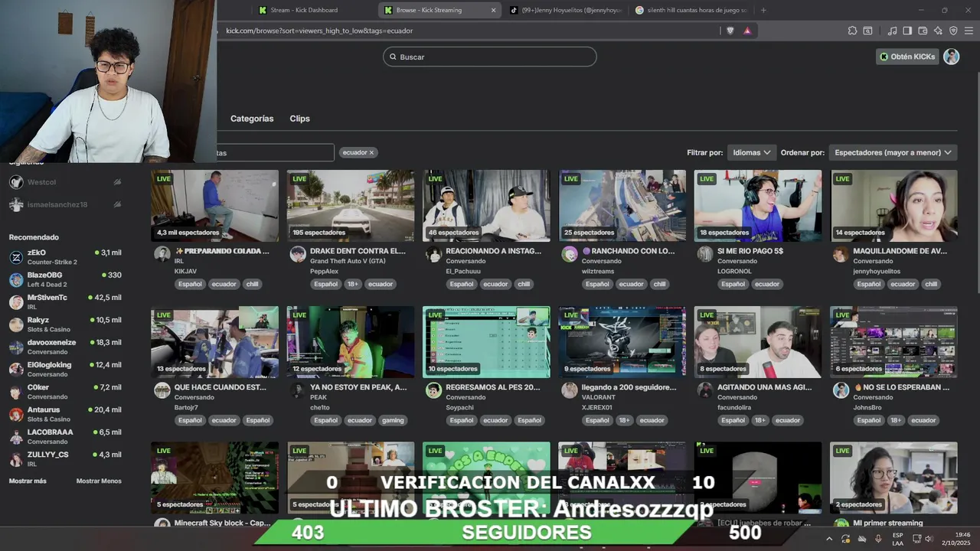
Task: Switch to Stream - Kick Dashboard tab
Action: tap(303, 10)
